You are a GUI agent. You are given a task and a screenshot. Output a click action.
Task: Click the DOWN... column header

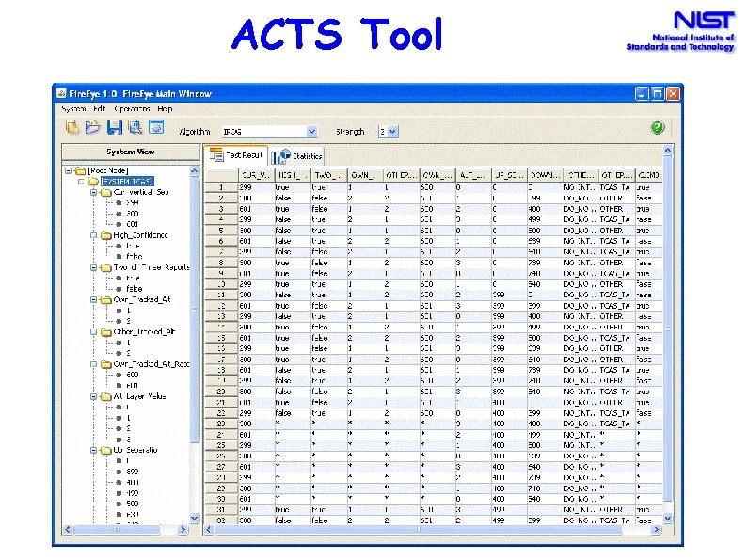pos(546,175)
